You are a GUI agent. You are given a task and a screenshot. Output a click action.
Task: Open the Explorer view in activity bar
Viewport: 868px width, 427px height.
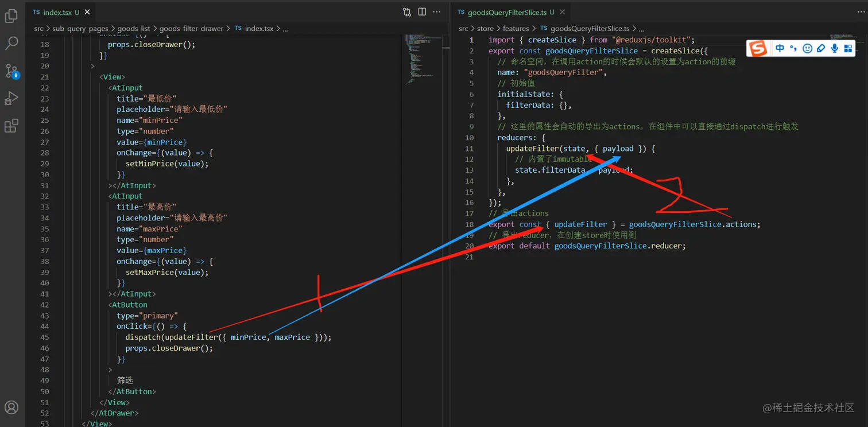point(11,16)
